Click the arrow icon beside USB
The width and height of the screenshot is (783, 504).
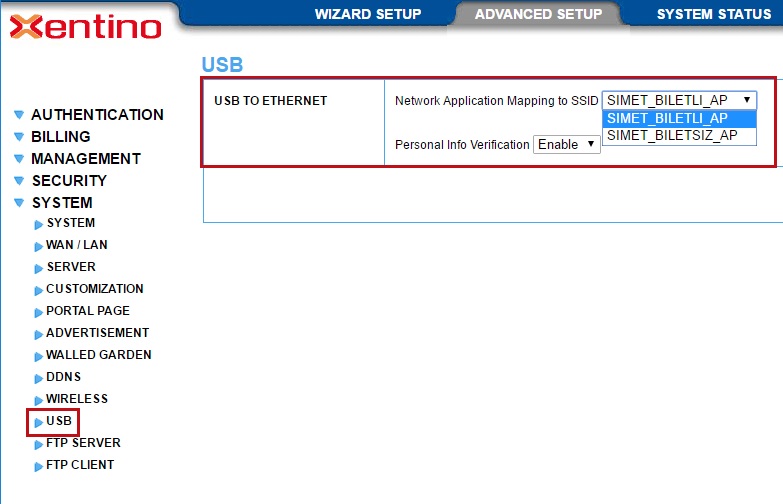(39, 422)
